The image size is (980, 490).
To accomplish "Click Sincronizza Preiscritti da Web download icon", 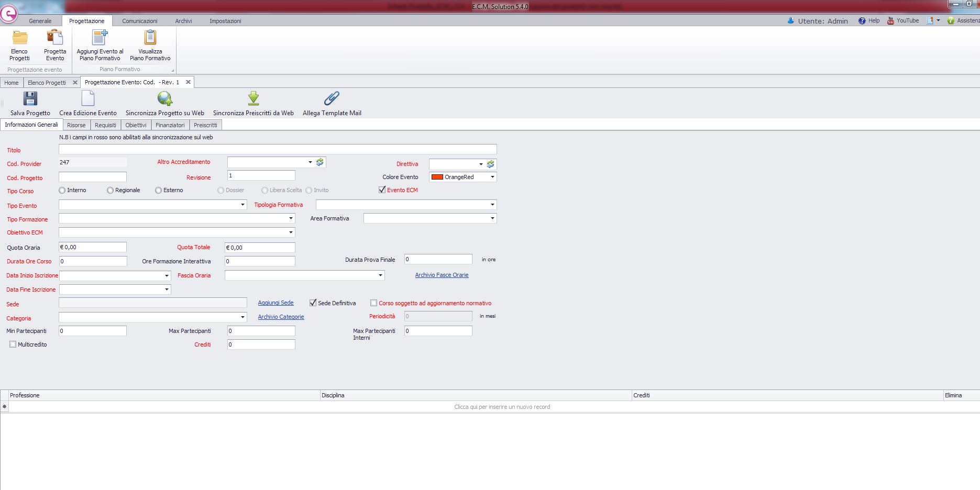I will (254, 98).
